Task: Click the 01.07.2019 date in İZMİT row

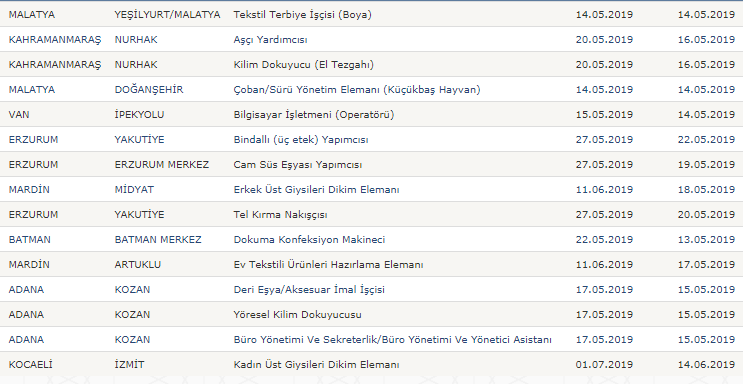Action: [x=604, y=365]
